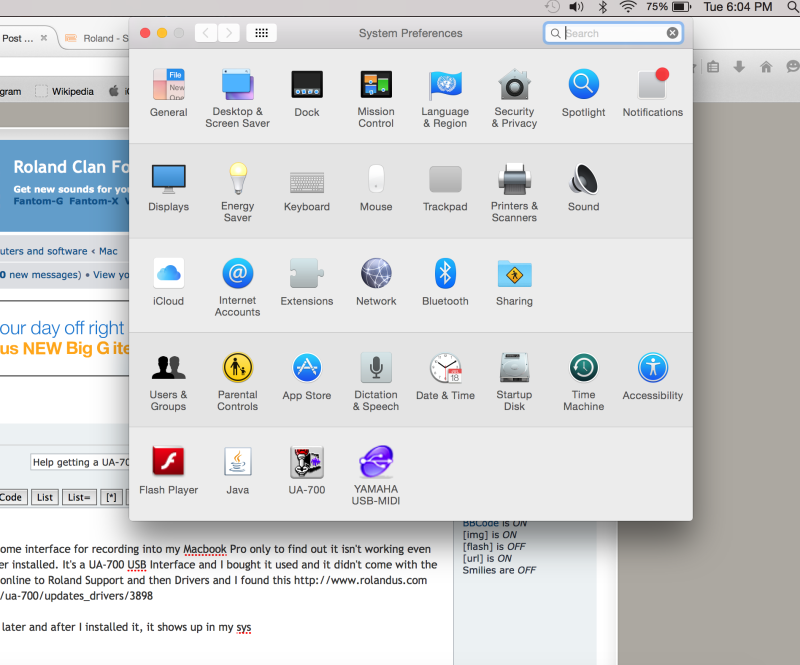Open Security & Privacy preferences

pos(514,98)
